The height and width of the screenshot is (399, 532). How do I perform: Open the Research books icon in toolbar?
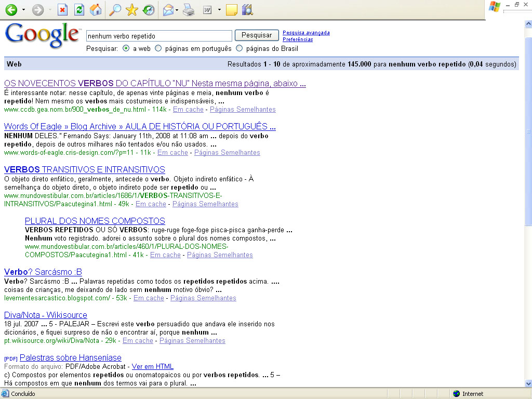247,10
